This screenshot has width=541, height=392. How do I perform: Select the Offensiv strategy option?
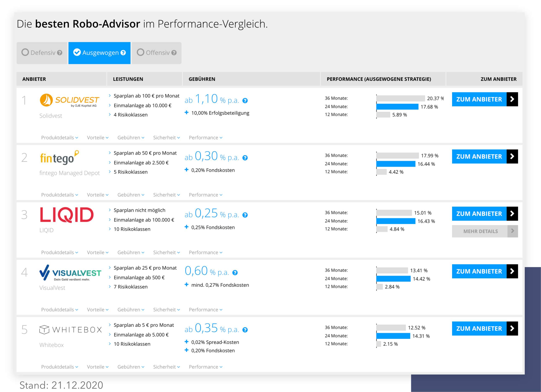pyautogui.click(x=157, y=53)
